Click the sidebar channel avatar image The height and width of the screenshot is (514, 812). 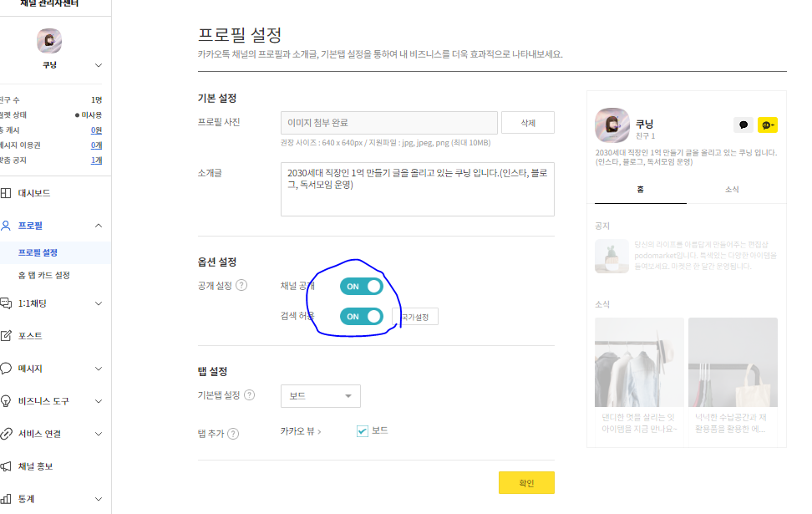pyautogui.click(x=49, y=41)
